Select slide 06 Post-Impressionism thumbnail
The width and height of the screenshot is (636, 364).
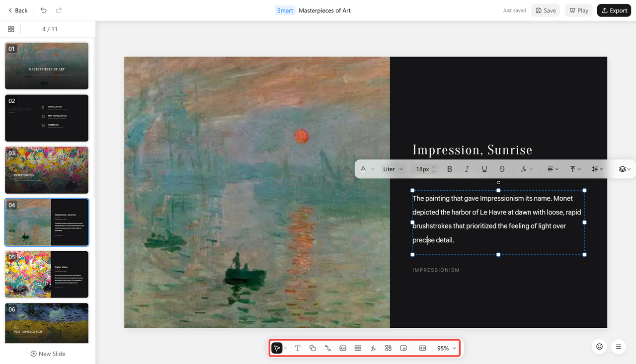click(x=47, y=323)
